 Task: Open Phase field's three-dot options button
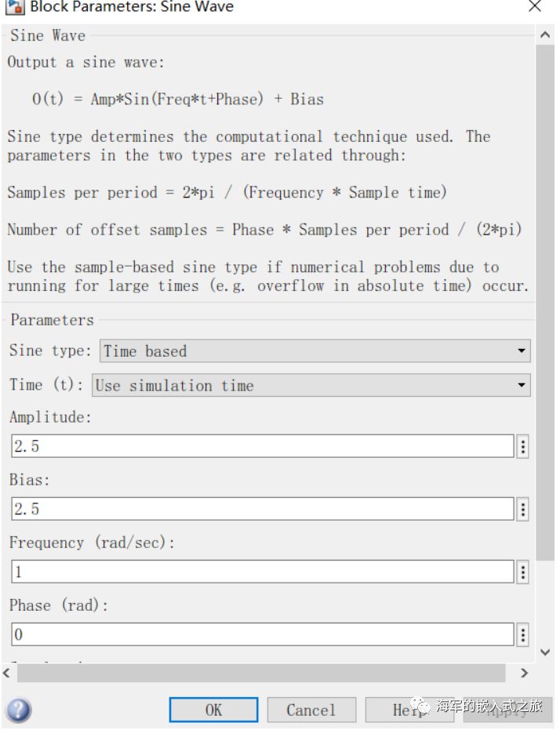point(523,634)
